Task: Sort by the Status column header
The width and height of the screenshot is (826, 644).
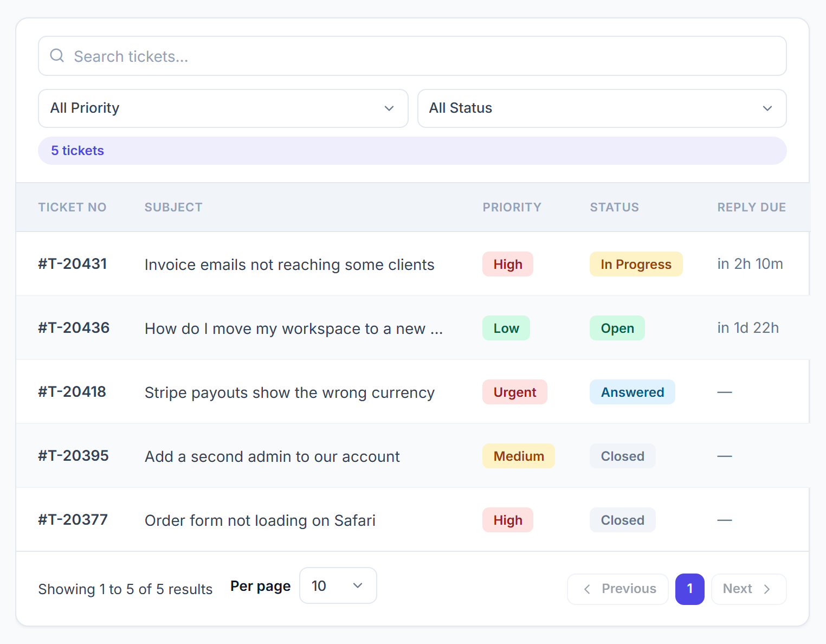Action: pos(614,207)
